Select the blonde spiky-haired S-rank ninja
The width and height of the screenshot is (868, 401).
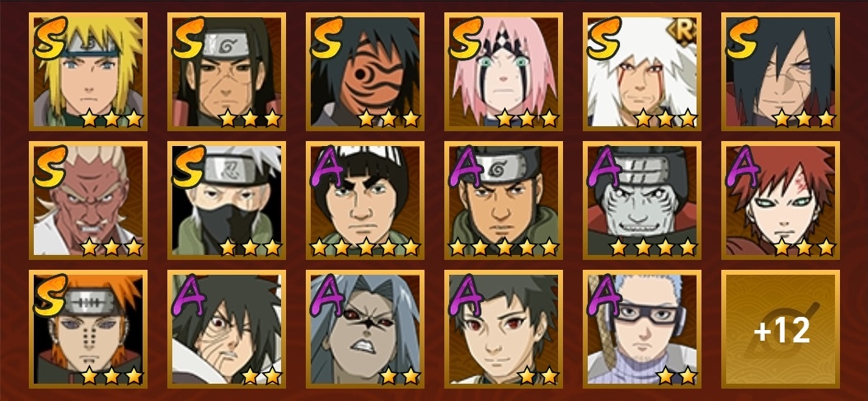point(88,72)
